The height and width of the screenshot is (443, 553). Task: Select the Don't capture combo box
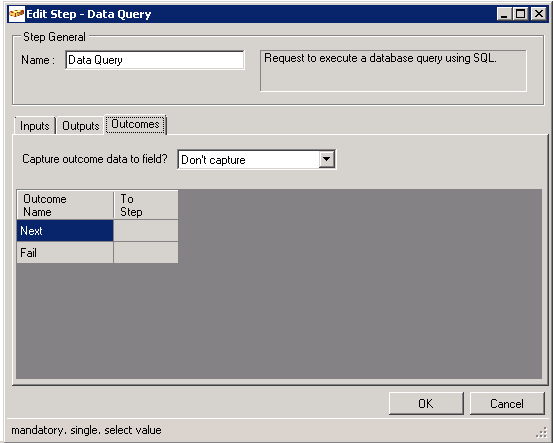point(256,159)
